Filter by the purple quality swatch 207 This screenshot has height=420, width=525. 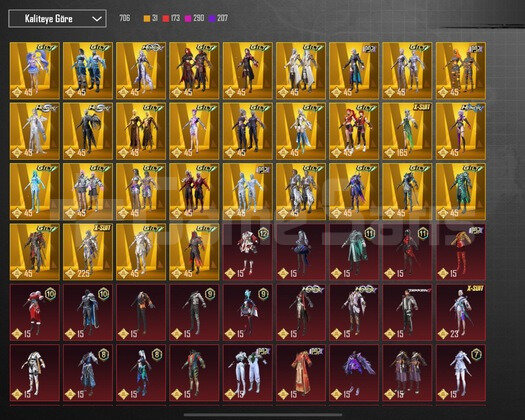click(x=218, y=18)
